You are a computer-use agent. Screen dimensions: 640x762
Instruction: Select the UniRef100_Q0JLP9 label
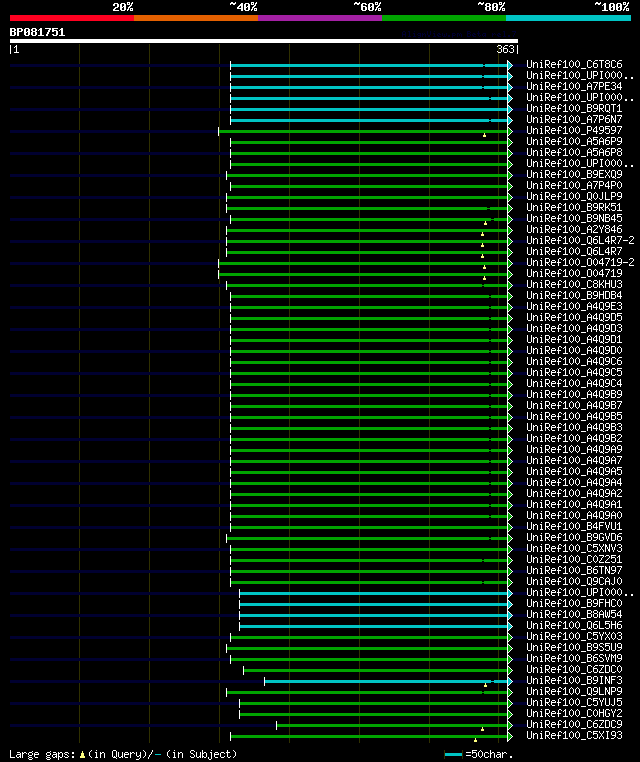[574, 197]
